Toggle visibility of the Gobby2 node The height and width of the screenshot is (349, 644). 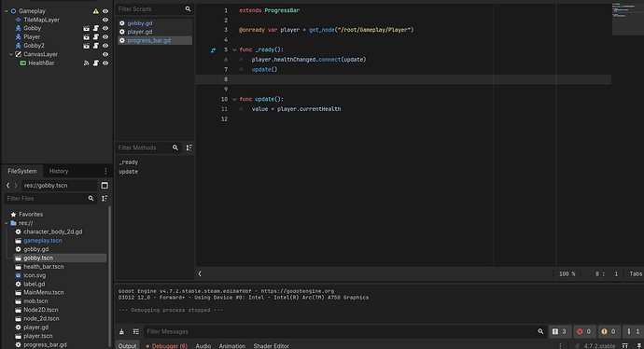(x=105, y=46)
